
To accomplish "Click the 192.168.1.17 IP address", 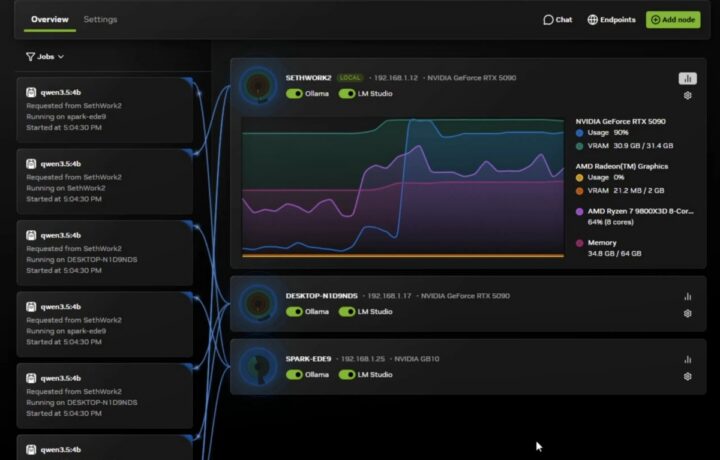I will [x=389, y=296].
